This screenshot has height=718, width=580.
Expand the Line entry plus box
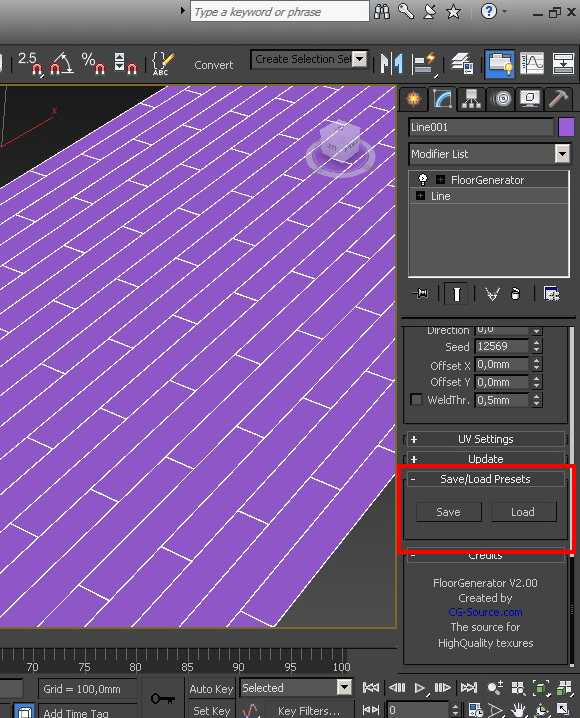coord(420,196)
